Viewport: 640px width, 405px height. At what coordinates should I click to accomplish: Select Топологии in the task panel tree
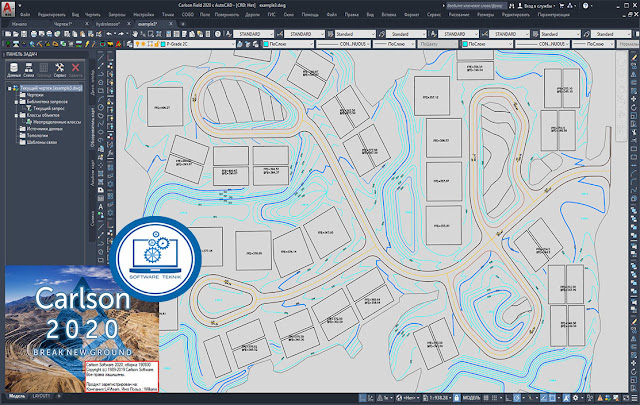point(38,136)
